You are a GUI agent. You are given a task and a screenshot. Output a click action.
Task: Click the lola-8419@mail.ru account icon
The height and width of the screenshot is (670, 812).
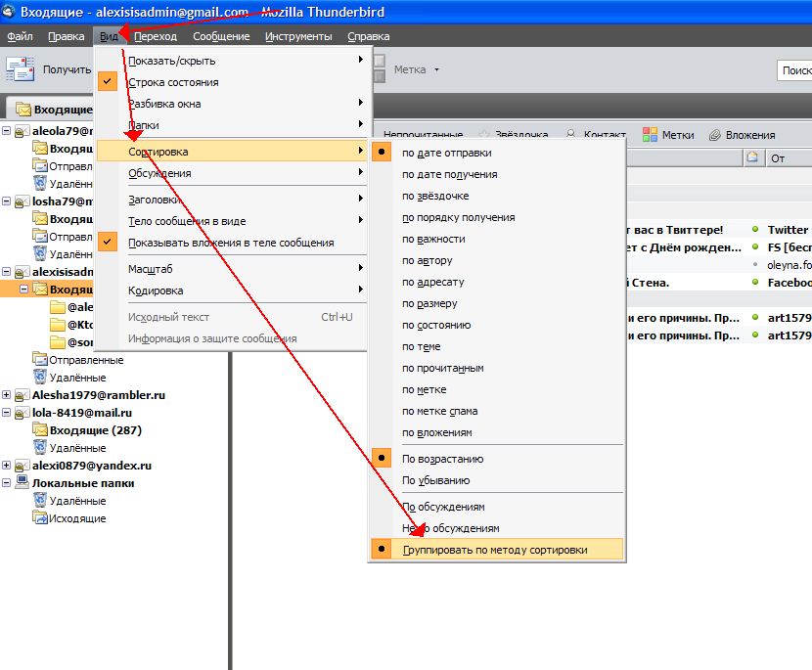point(23,413)
